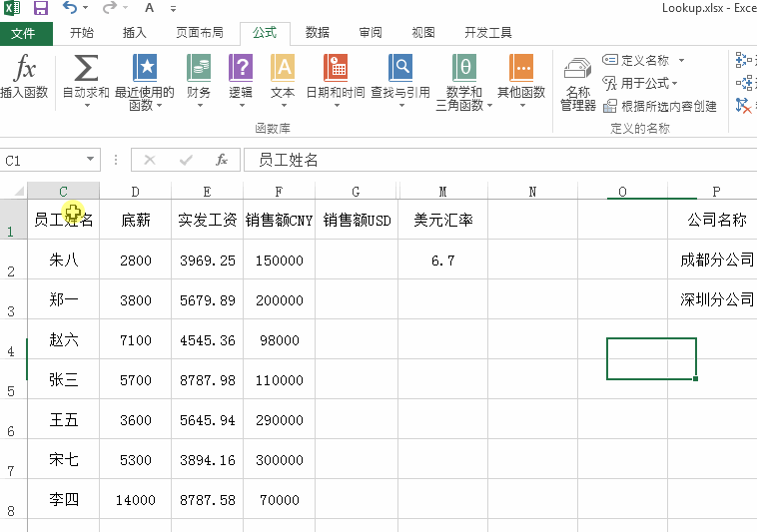Click the Trace Precedents icon at ribbon edge
Screen dimensions: 757x532
pyautogui.click(x=743, y=60)
